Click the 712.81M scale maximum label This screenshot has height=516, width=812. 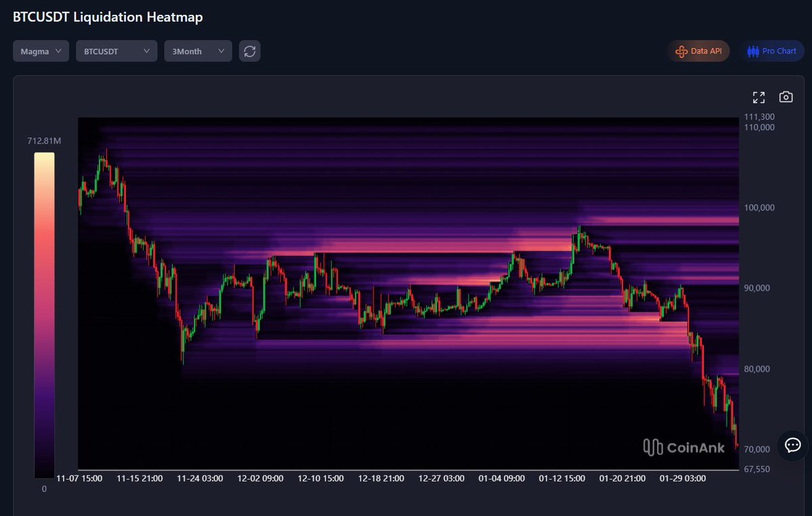[x=44, y=141]
